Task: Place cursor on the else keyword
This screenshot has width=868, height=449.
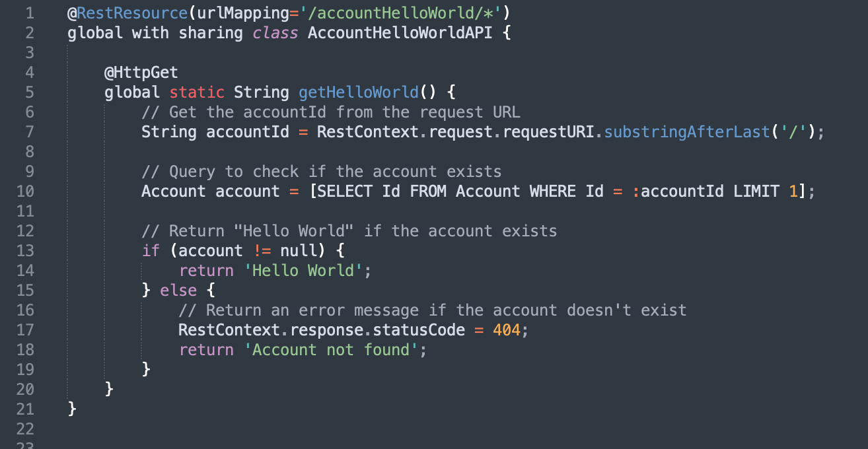Action: (x=178, y=291)
